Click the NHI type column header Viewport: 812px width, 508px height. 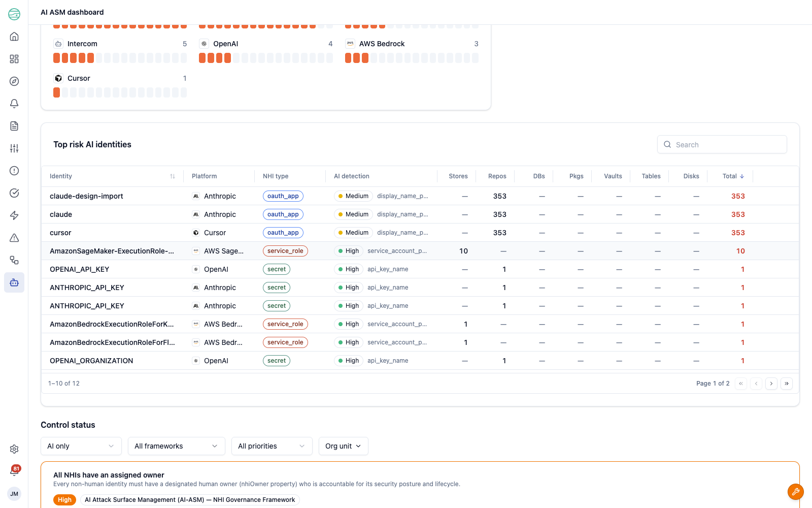276,176
